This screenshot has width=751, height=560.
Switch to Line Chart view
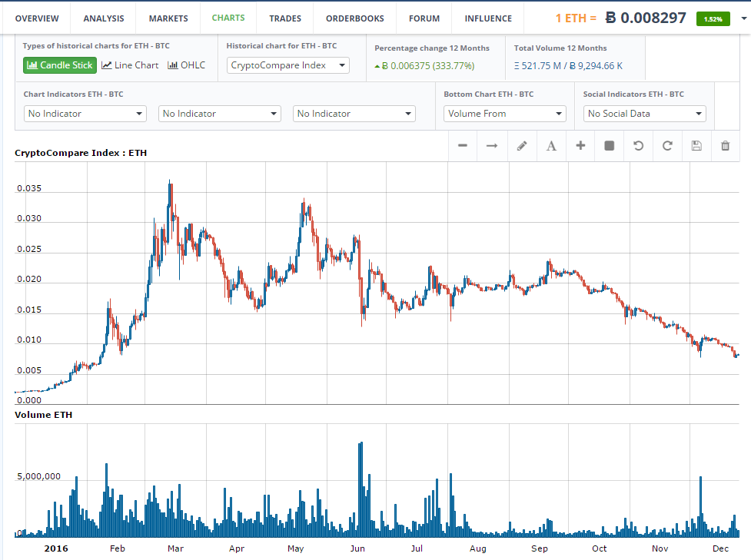130,65
